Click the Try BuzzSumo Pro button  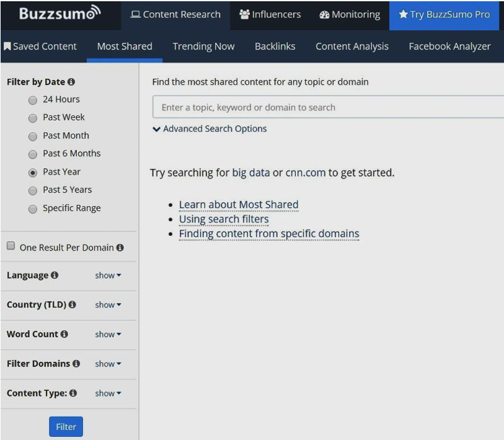pos(444,16)
